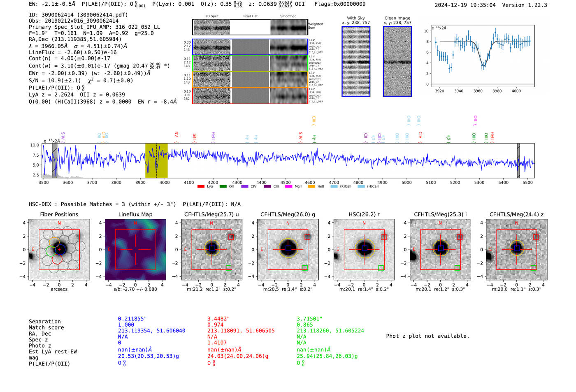Select the magenta MgII legend swatch
The width and height of the screenshot is (576, 392).
click(x=288, y=187)
